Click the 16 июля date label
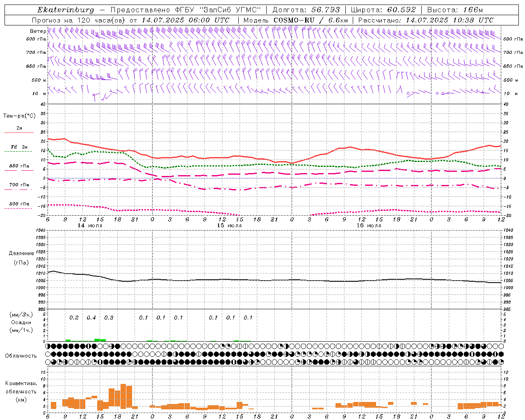The width and height of the screenshot is (525, 420). point(369,226)
